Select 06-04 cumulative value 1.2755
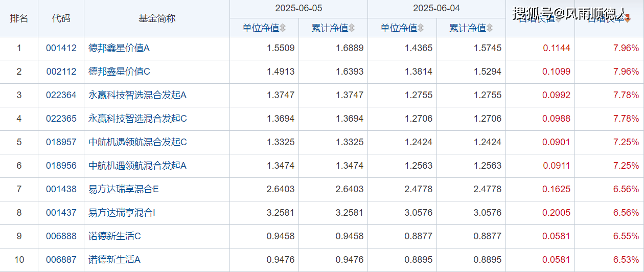Screen dimensions: 644x272 488,95
